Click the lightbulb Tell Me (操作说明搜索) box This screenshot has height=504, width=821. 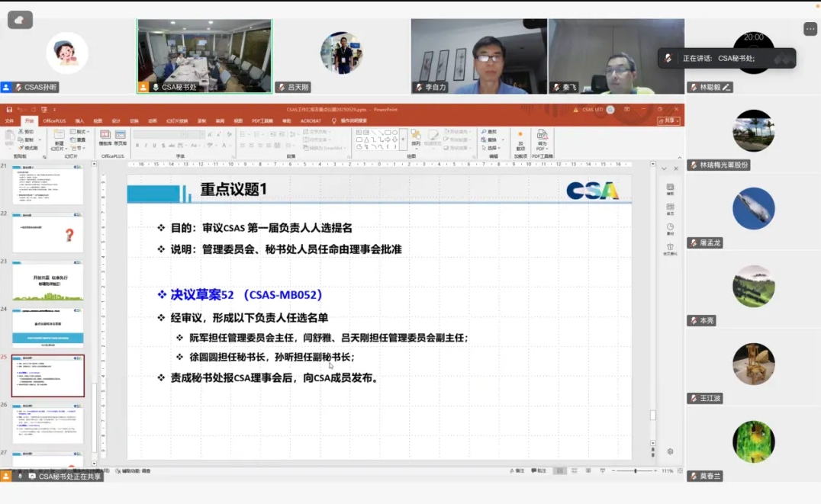(x=349, y=121)
